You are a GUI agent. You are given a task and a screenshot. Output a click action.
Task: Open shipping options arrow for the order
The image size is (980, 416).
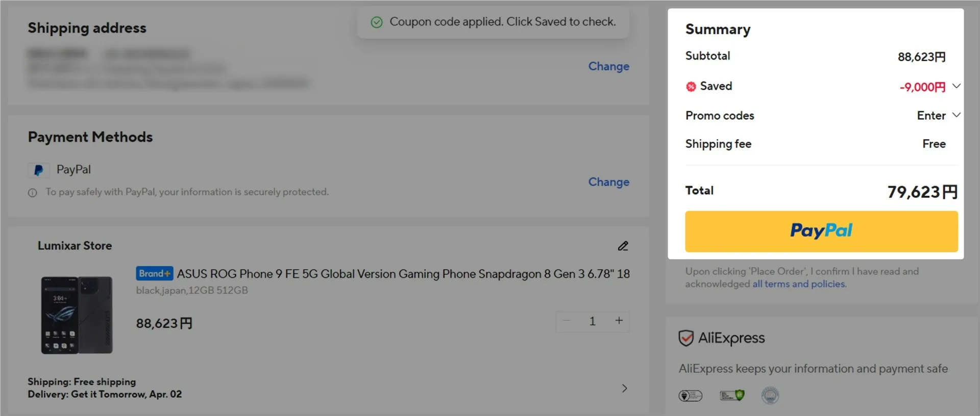624,388
